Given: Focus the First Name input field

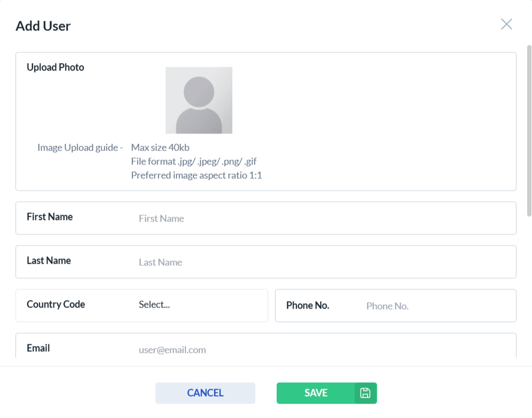Looking at the screenshot, I should (320, 218).
